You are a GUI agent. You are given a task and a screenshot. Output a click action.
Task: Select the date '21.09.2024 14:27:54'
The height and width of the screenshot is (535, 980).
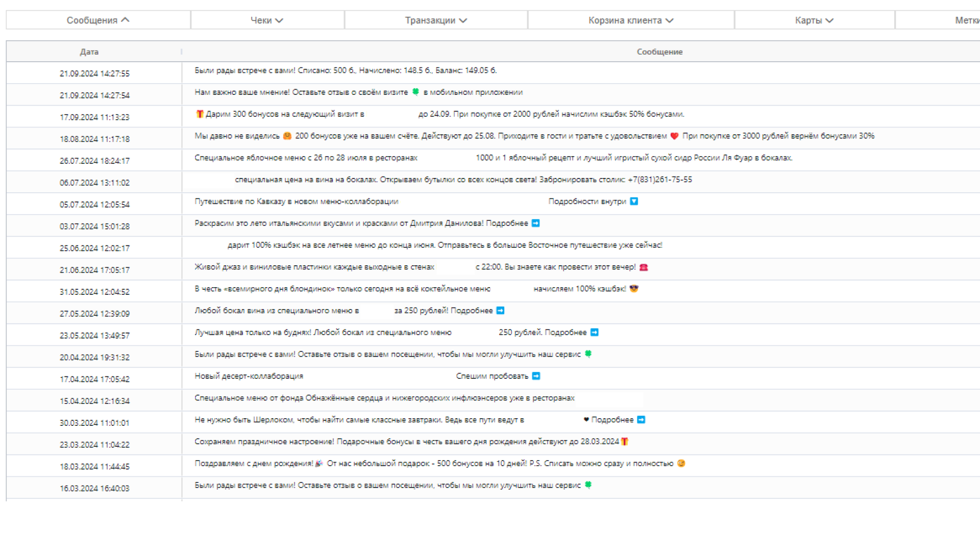click(94, 95)
